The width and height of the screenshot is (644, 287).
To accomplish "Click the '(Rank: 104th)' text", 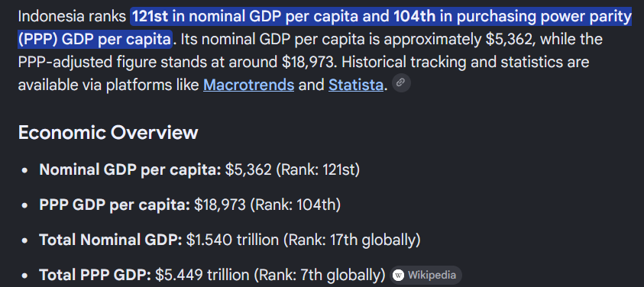I will 296,205.
